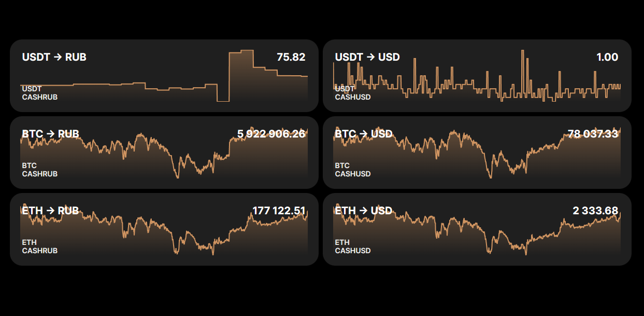Viewport: 644px width, 316px height.
Task: Select the BTC → USD card heading
Action: click(364, 134)
